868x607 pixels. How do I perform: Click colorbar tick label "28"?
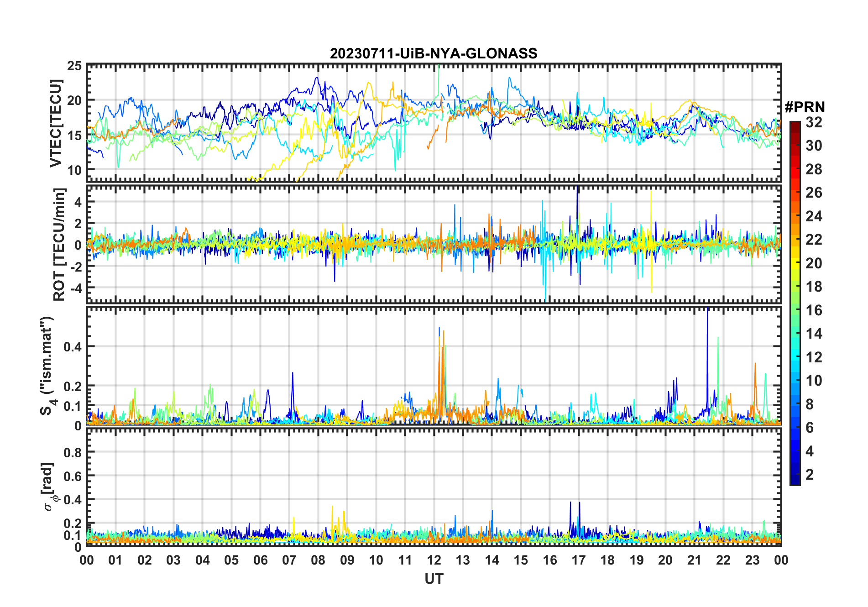814,169
